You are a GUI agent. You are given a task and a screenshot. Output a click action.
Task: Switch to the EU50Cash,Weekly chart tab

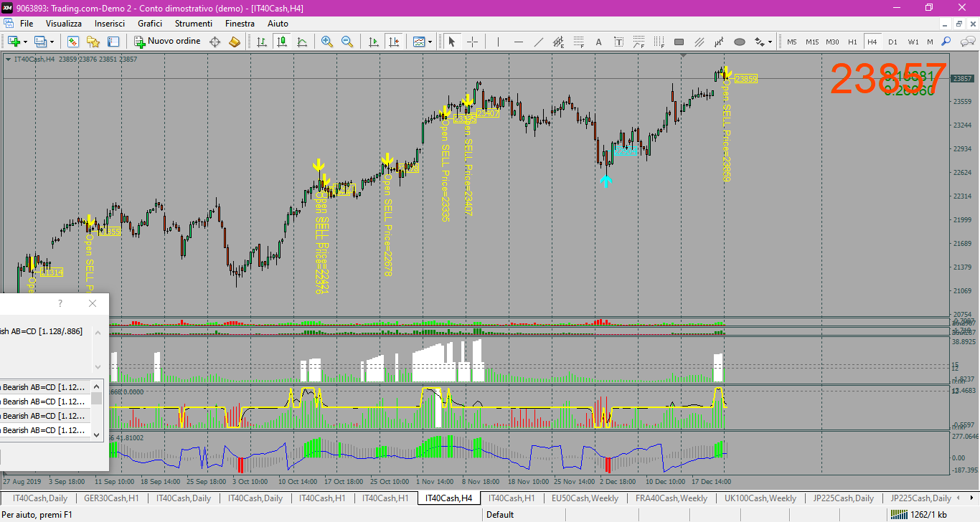pyautogui.click(x=585, y=498)
